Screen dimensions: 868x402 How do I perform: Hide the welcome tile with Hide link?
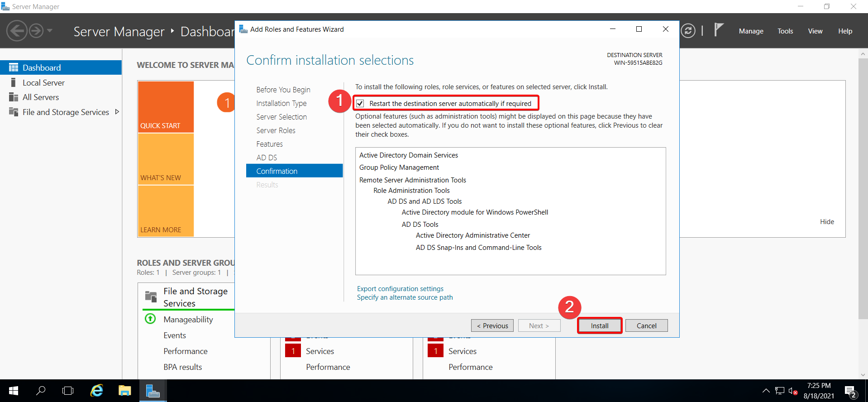[827, 221]
